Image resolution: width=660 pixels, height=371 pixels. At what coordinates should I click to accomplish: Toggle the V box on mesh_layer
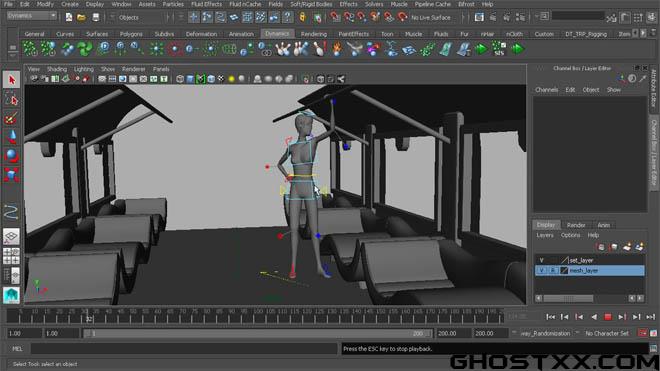coord(541,270)
